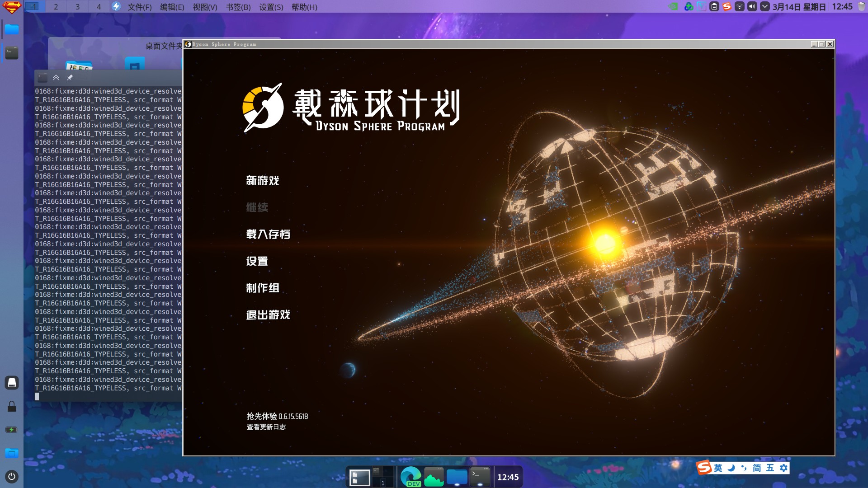Click the blue lightning bolt icon in top bar

coord(116,6)
